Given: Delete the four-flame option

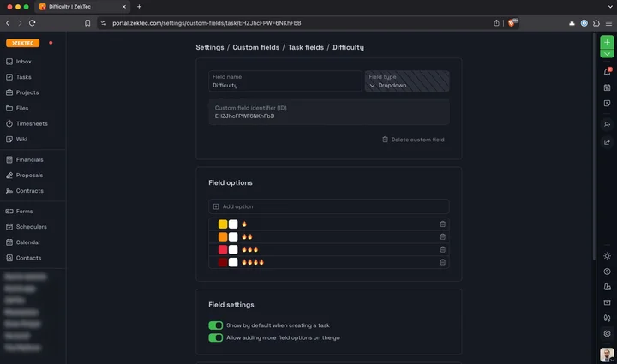Looking at the screenshot, I should coord(443,262).
